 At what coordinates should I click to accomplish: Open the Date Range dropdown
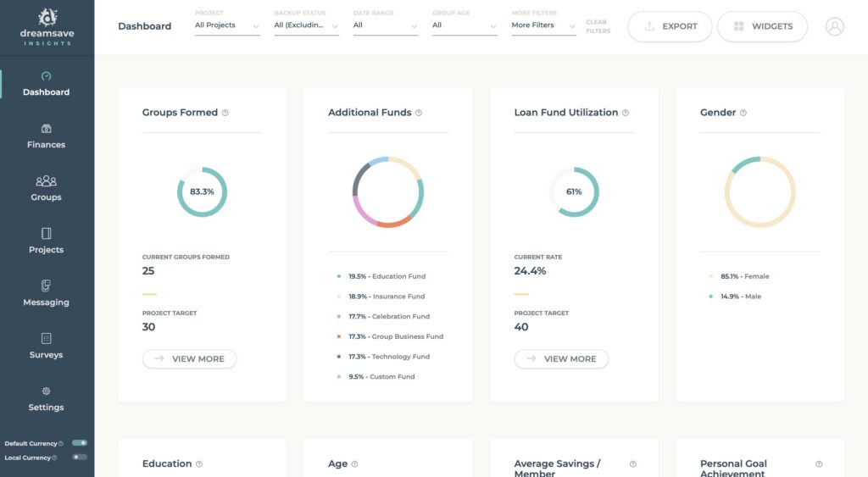click(386, 26)
